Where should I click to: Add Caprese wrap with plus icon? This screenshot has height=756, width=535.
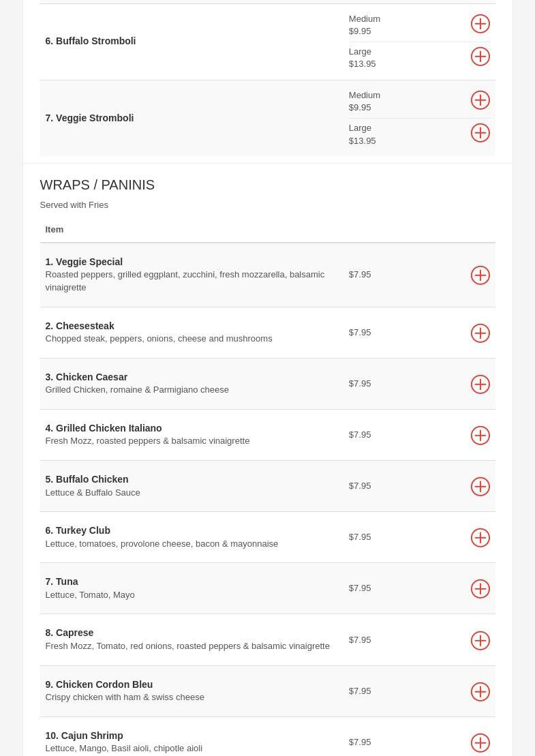pos(480,641)
